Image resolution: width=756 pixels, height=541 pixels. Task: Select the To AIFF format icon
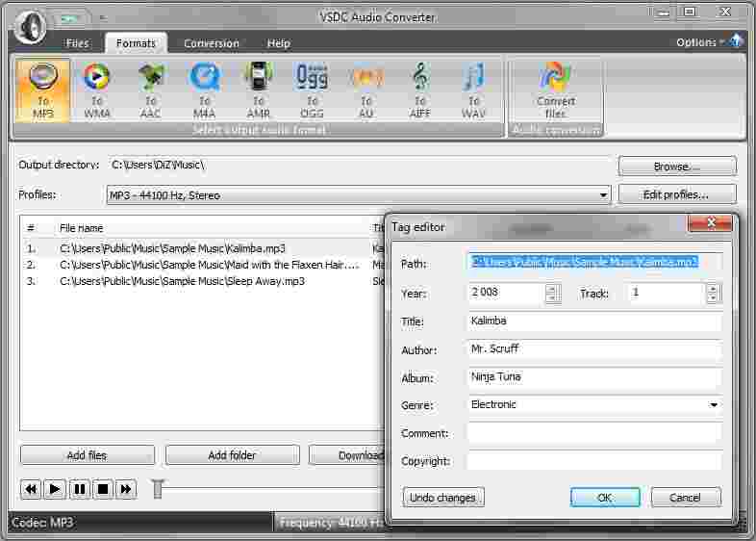[x=420, y=90]
